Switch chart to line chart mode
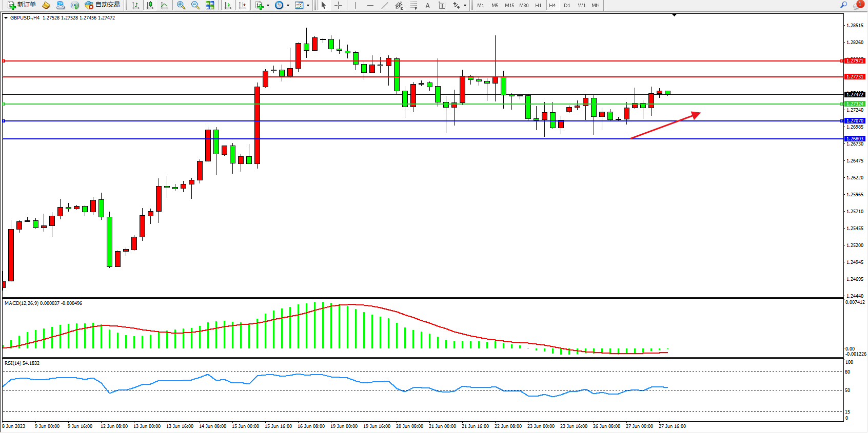This screenshot has width=868, height=433. click(164, 5)
